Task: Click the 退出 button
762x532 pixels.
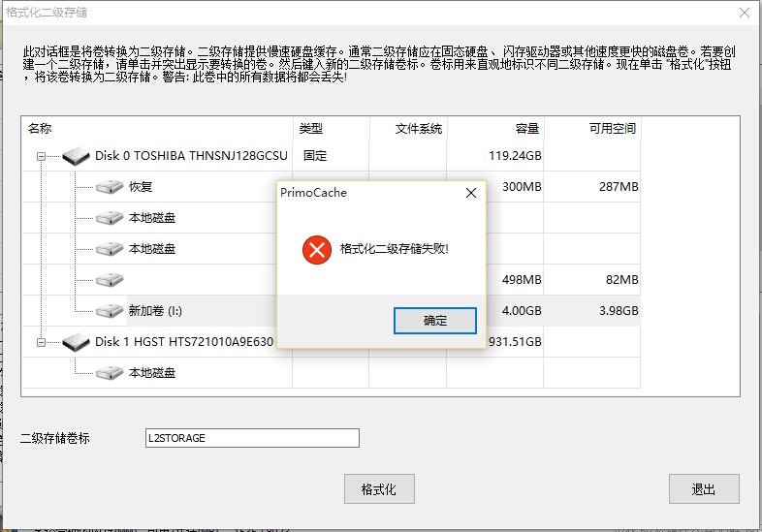Action: [x=704, y=488]
